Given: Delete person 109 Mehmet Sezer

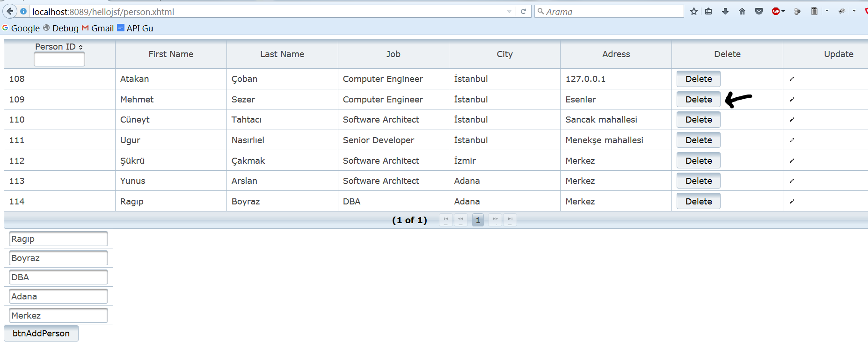Looking at the screenshot, I should click(698, 99).
